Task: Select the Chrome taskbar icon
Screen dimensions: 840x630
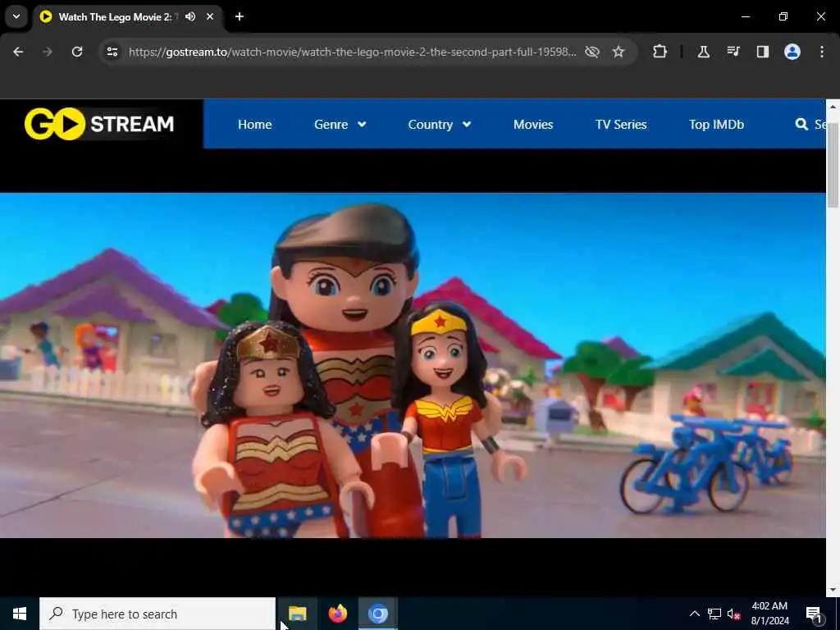Action: [x=377, y=614]
